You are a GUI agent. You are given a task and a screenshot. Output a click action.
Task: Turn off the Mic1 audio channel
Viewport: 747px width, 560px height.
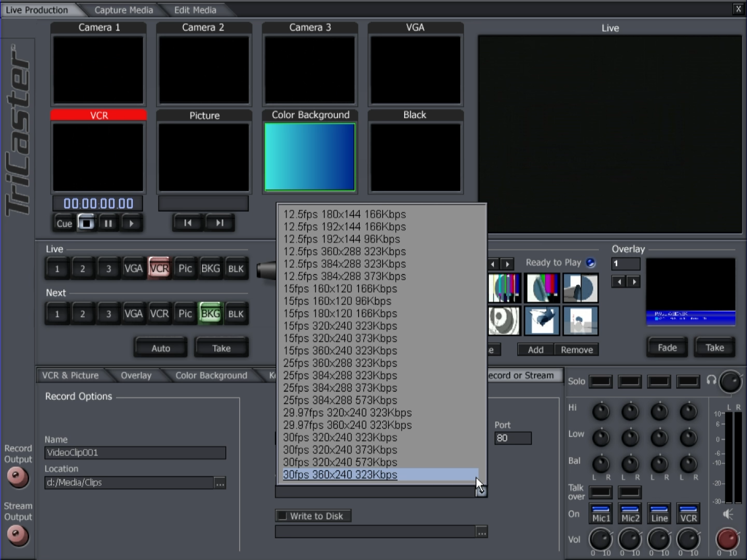(x=601, y=514)
